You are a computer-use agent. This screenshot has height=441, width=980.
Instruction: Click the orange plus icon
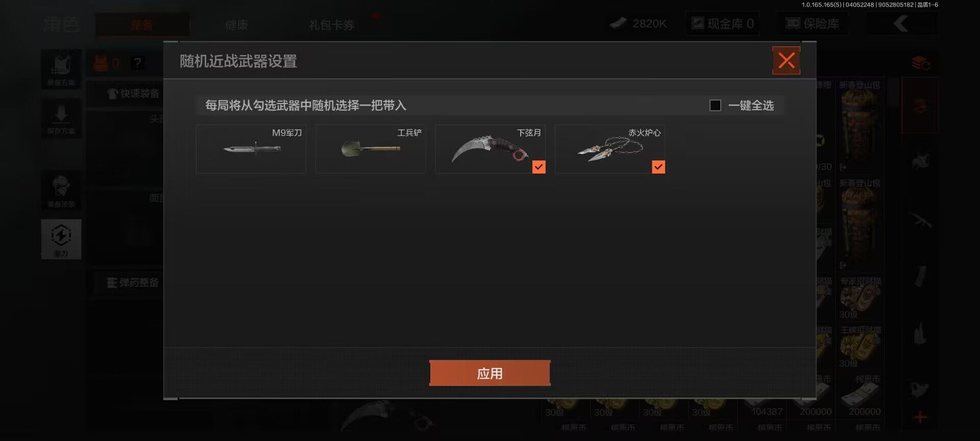920,418
